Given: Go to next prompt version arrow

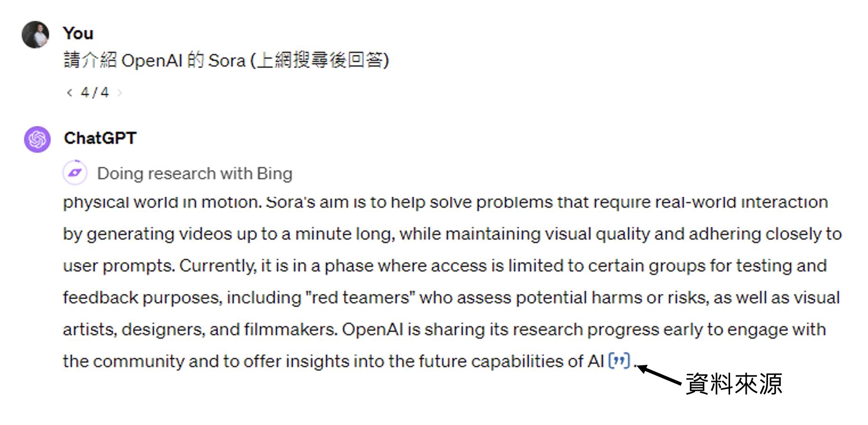Looking at the screenshot, I should pos(120,93).
